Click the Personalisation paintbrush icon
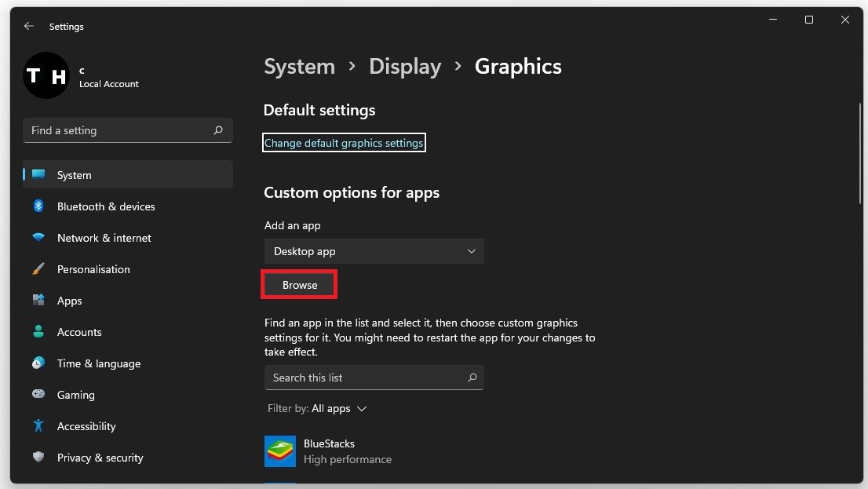Viewport: 868px width, 489px height. click(x=38, y=268)
